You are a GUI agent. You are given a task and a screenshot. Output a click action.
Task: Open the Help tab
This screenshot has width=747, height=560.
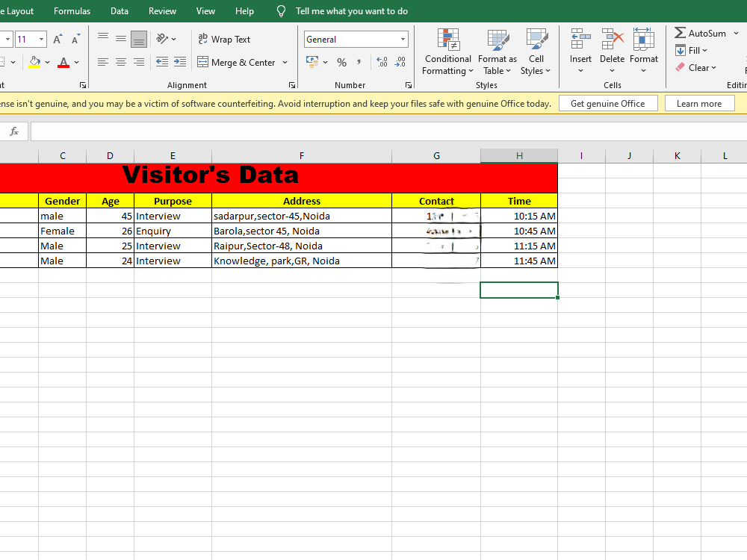[244, 11]
